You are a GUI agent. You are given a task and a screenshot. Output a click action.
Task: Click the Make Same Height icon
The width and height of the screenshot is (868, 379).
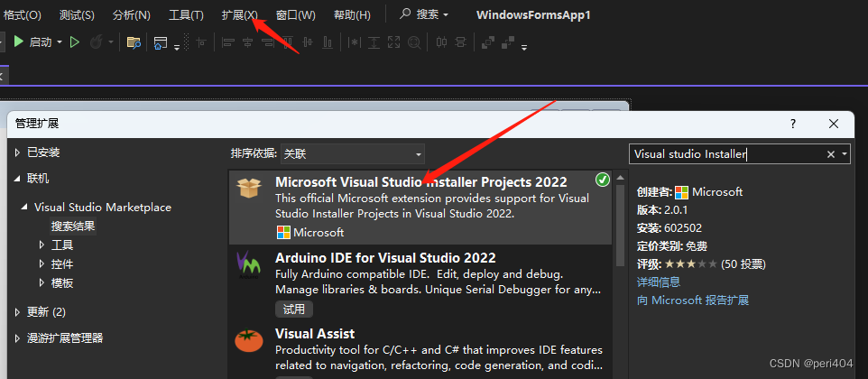(x=374, y=42)
